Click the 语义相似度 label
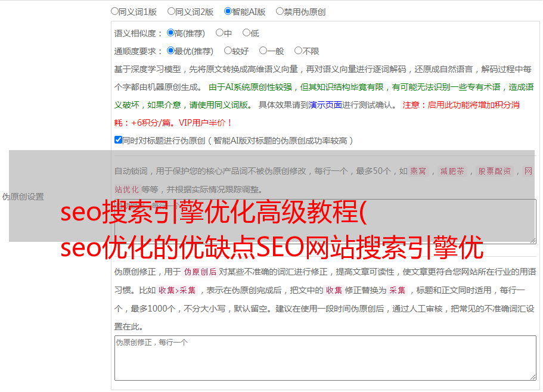This screenshot has width=543, height=392. [138, 33]
